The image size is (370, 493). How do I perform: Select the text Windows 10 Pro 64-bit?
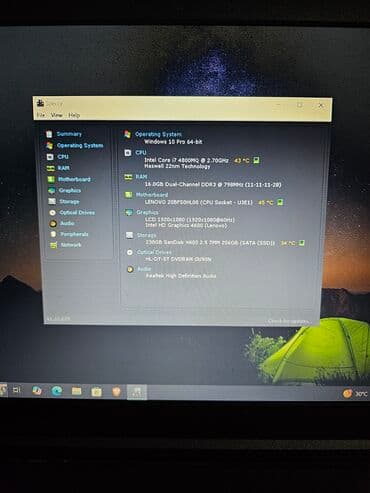173,142
